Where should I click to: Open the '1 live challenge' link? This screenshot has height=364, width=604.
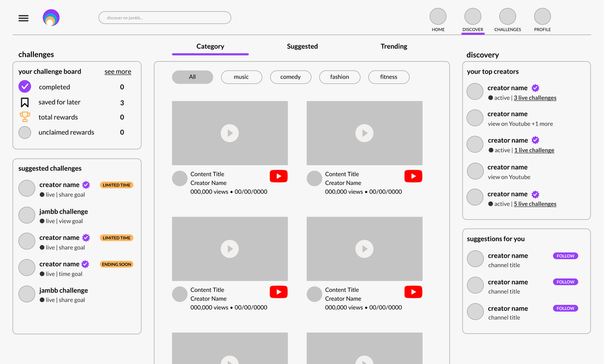coord(535,150)
